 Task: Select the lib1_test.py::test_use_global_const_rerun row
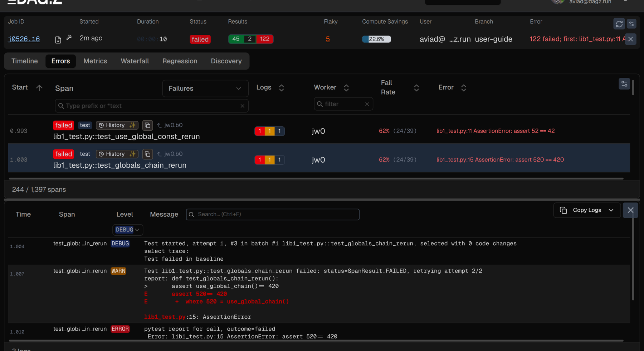click(x=319, y=129)
